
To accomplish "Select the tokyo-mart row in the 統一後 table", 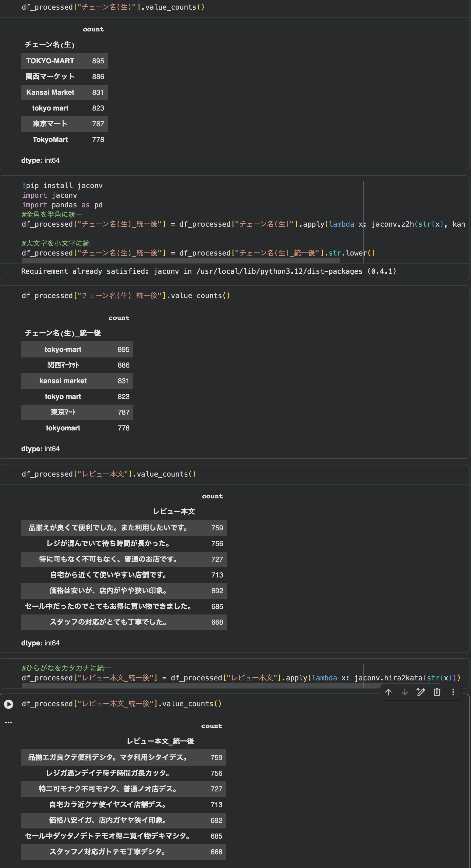I will [x=77, y=349].
